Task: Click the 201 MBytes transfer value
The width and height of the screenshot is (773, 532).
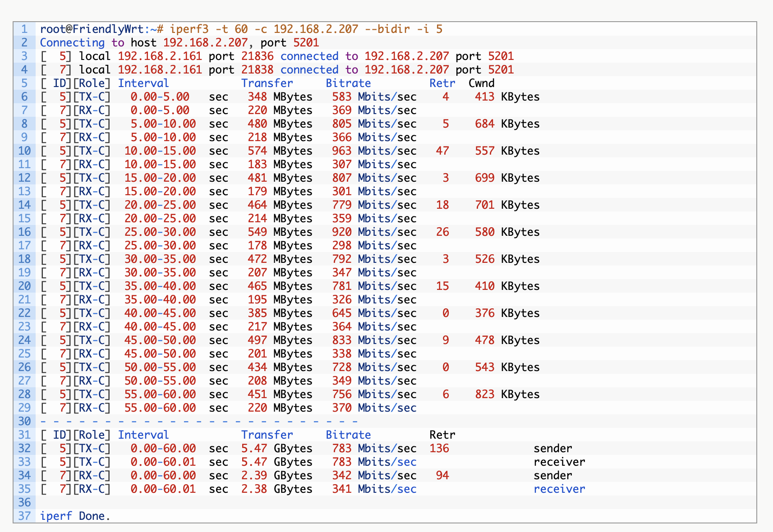Action: pyautogui.click(x=280, y=354)
